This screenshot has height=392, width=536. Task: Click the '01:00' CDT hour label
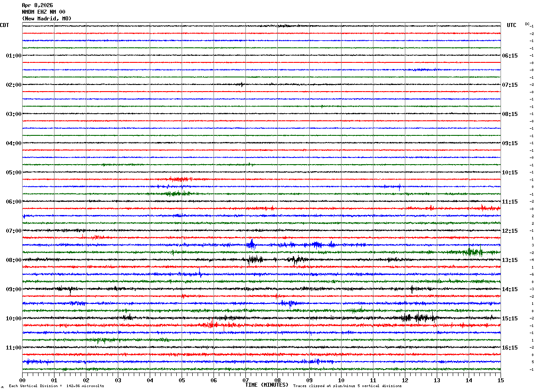point(14,56)
